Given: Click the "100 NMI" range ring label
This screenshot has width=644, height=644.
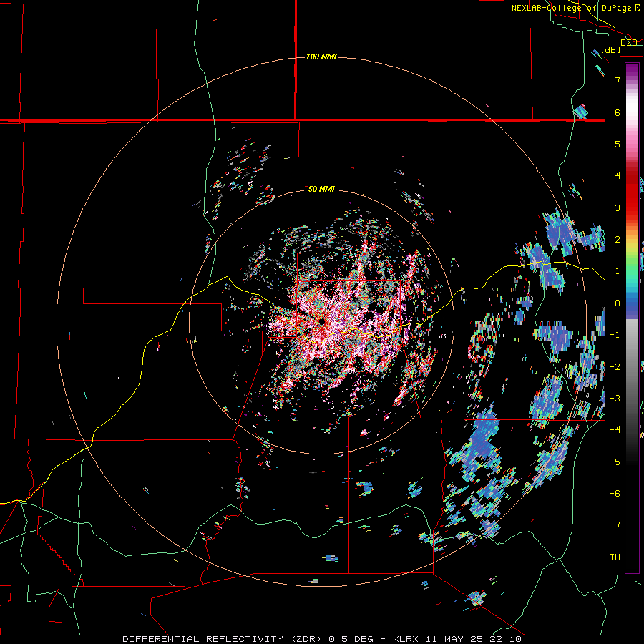Looking at the screenshot, I should pos(321,57).
